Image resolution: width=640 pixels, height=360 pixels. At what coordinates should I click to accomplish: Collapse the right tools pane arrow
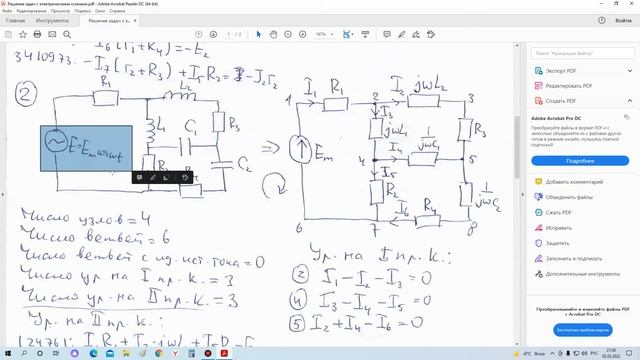tap(522, 195)
